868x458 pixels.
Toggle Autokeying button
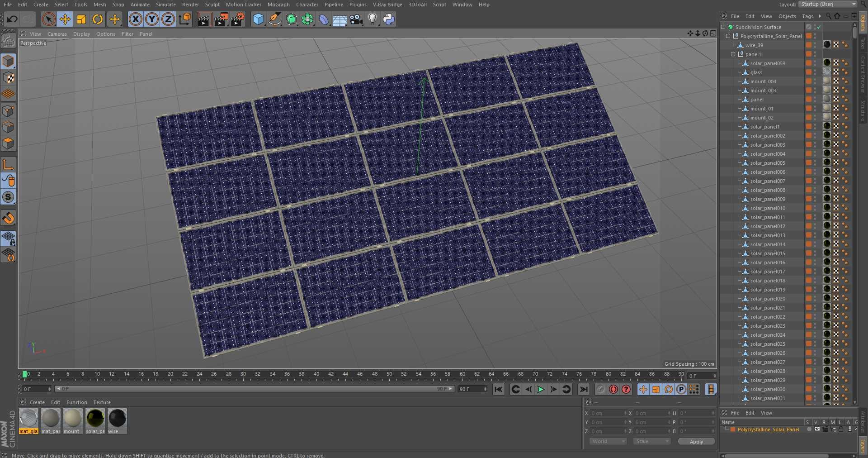click(613, 389)
